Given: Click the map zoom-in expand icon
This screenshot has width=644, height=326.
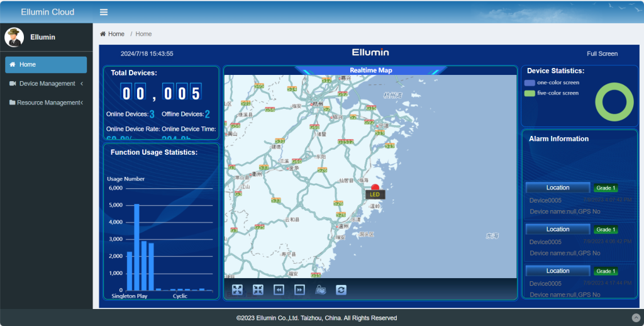Looking at the screenshot, I should pos(237,289).
